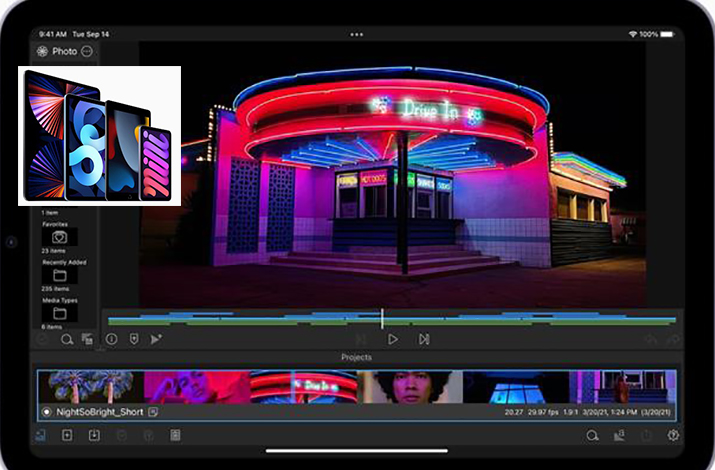Click the shield marker icon in library toolbar
Viewport: 715px width, 470px height.
pyautogui.click(x=134, y=340)
